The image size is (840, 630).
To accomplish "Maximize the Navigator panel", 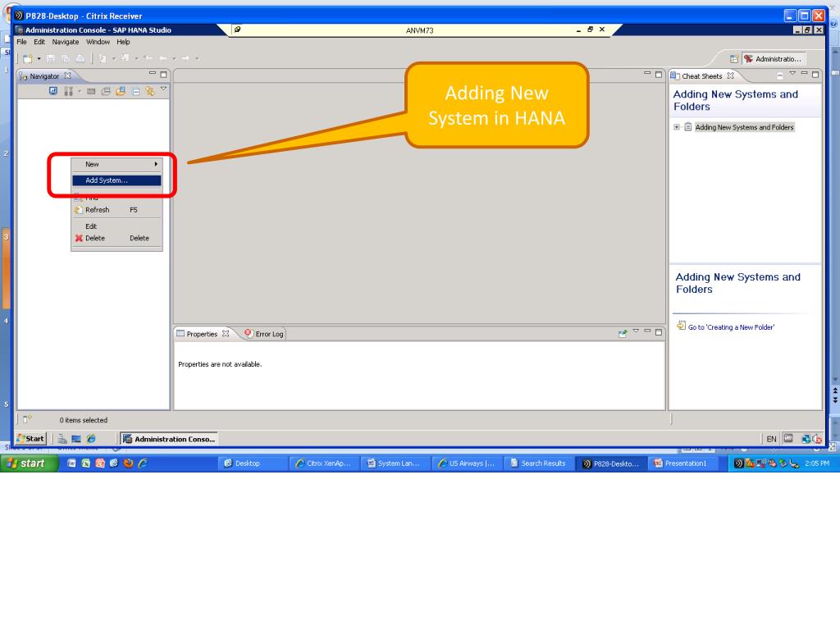I will (164, 75).
